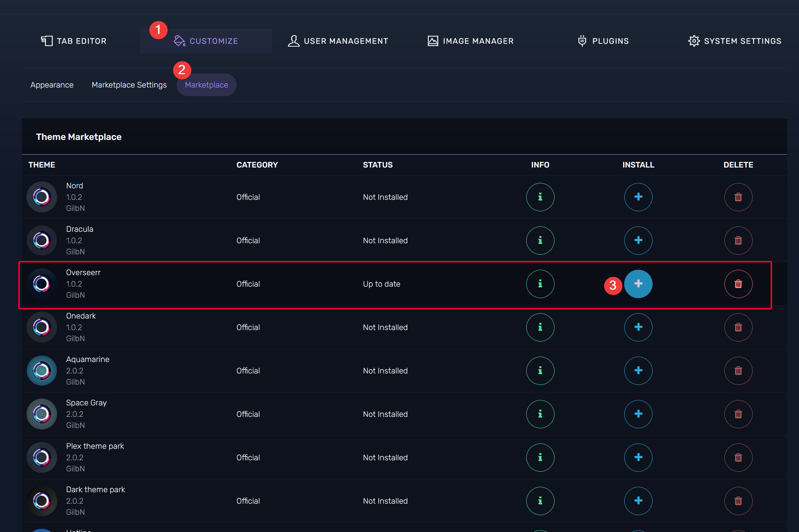This screenshot has width=799, height=532.
Task: Delete the Onedark theme
Action: (x=738, y=327)
